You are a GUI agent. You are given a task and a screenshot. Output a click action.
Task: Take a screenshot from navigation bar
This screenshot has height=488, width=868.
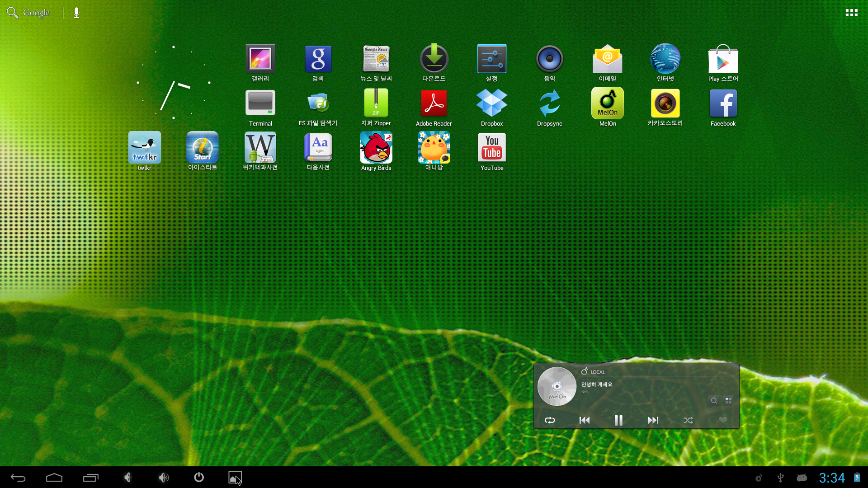click(x=235, y=478)
